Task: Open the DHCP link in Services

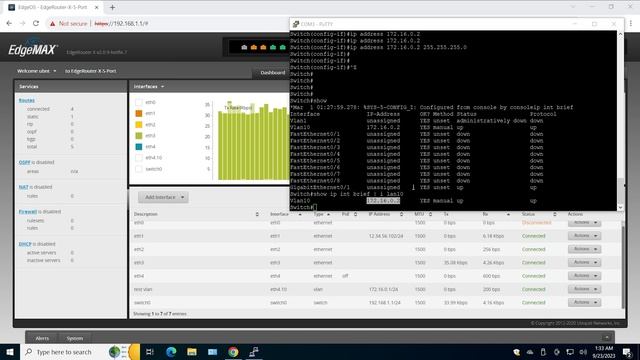Action: click(x=25, y=244)
